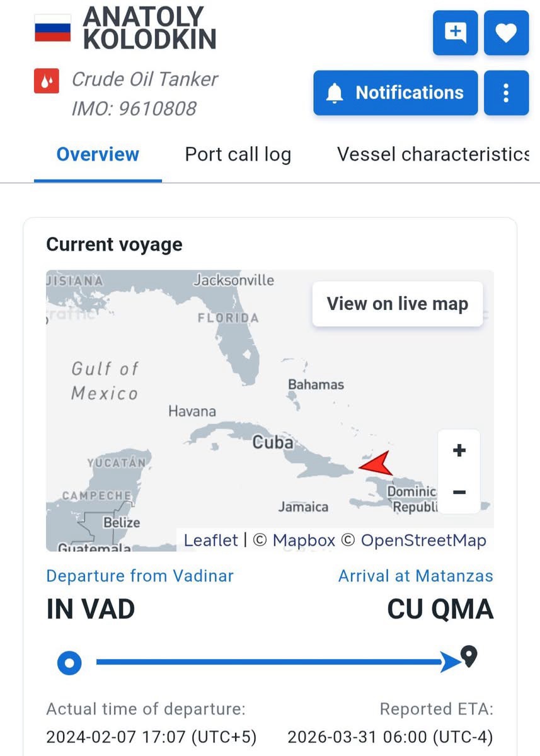Open the Mapbox attribution link
This screenshot has width=540, height=756.
304,541
